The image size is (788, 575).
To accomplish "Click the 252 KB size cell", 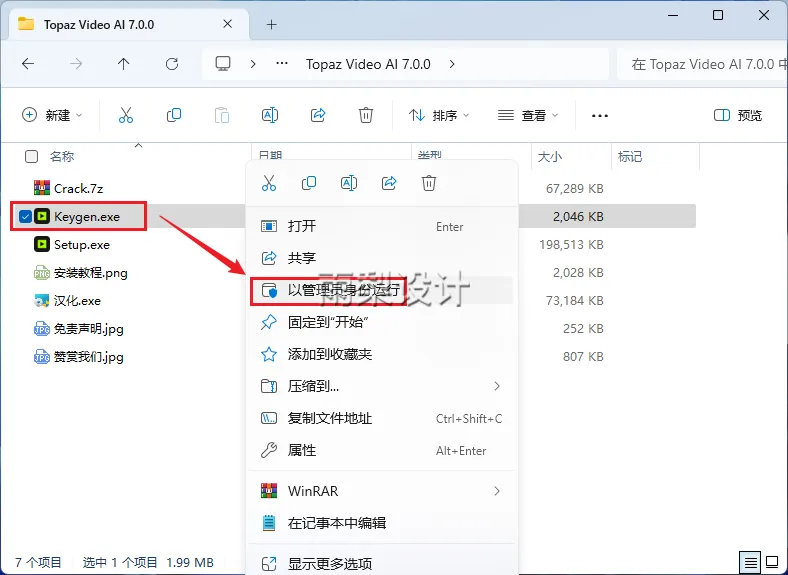I will click(x=583, y=329).
